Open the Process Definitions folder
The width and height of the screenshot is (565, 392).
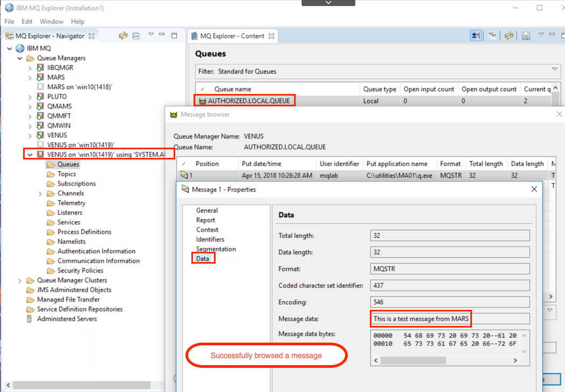(x=84, y=232)
